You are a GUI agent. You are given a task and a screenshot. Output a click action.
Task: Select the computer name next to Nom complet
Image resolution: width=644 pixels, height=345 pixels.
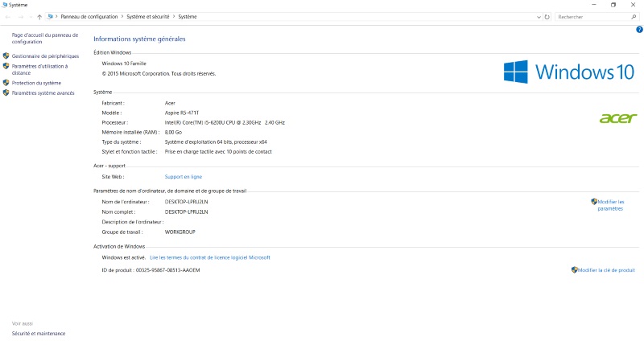pyautogui.click(x=187, y=212)
